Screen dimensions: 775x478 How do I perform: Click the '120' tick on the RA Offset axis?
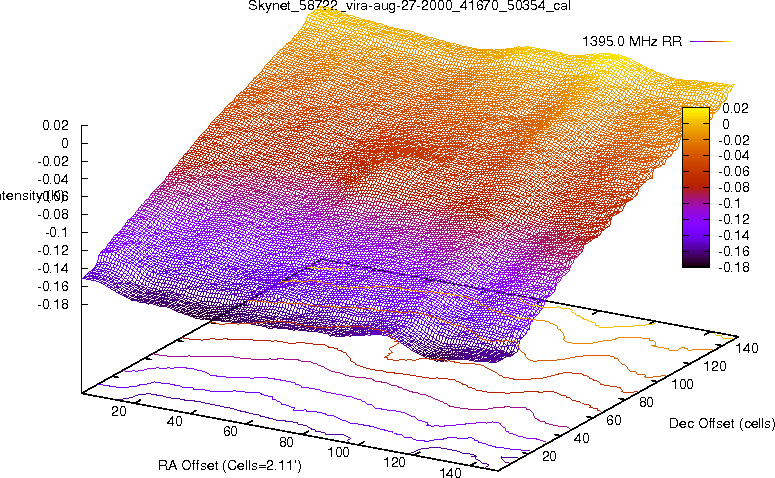394,463
